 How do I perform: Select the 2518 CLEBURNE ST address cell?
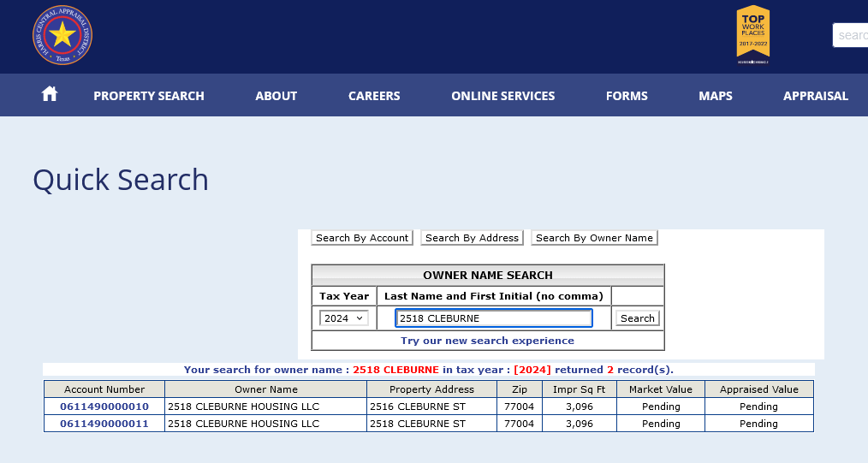[x=431, y=424]
